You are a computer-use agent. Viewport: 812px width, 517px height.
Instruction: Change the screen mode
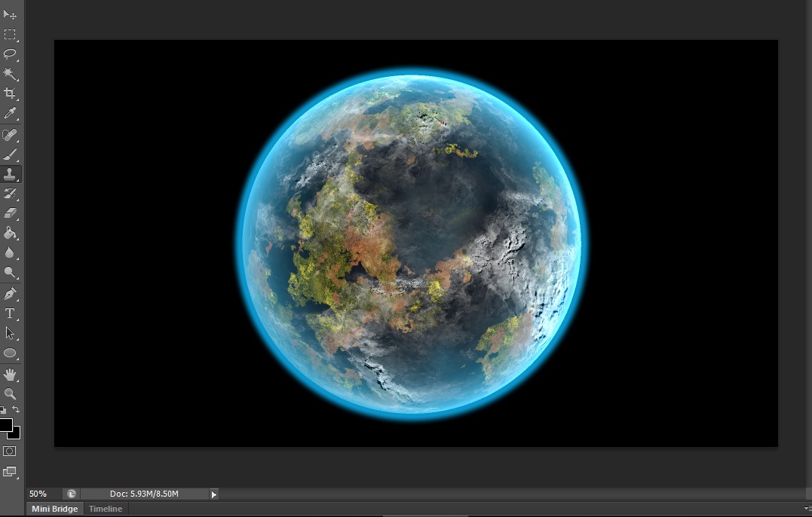[x=9, y=472]
